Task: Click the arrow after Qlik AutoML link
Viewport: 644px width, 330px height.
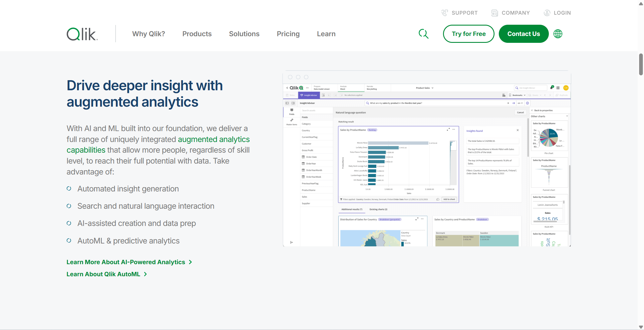Action: (145, 274)
